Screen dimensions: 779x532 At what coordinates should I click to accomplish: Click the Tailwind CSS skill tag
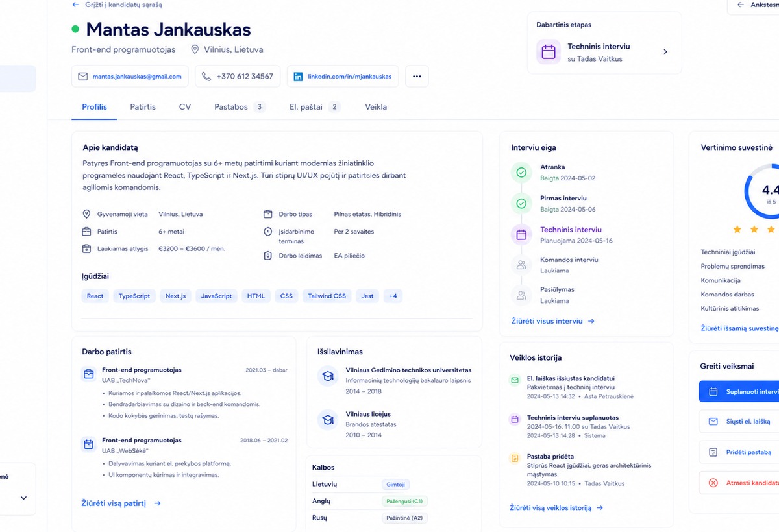[x=327, y=296]
